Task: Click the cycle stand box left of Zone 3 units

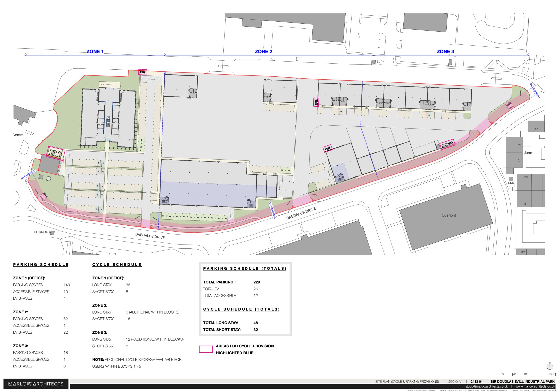Action: click(316, 102)
